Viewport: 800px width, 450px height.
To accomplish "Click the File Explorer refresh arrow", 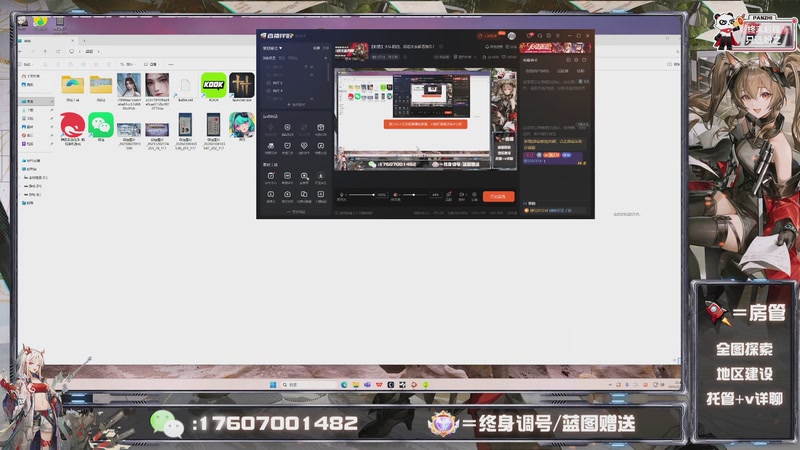I will [58, 52].
